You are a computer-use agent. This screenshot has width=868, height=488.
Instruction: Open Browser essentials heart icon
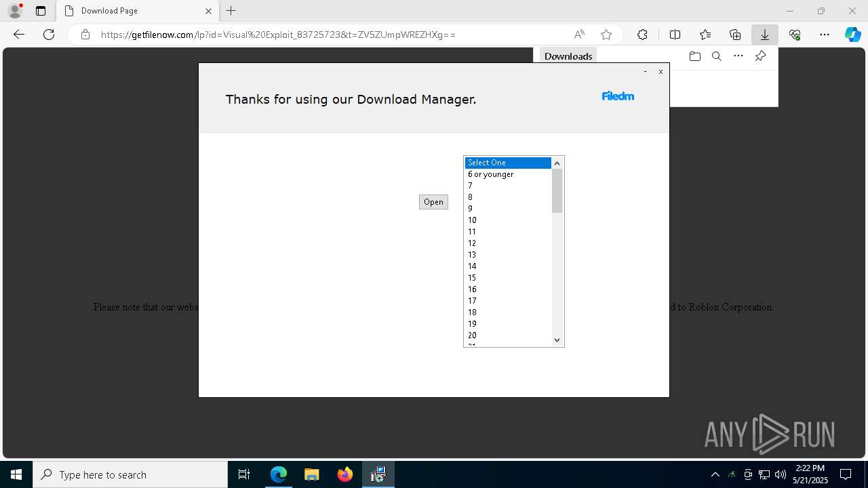(795, 35)
